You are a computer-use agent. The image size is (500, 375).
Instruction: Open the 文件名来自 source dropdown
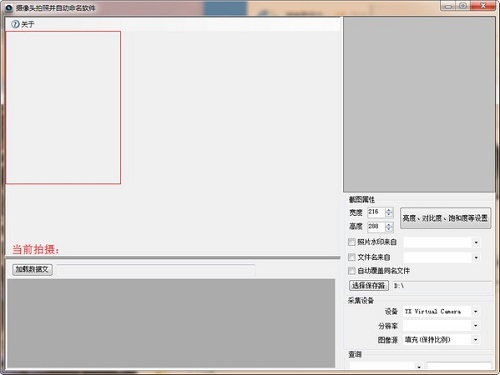(476, 257)
